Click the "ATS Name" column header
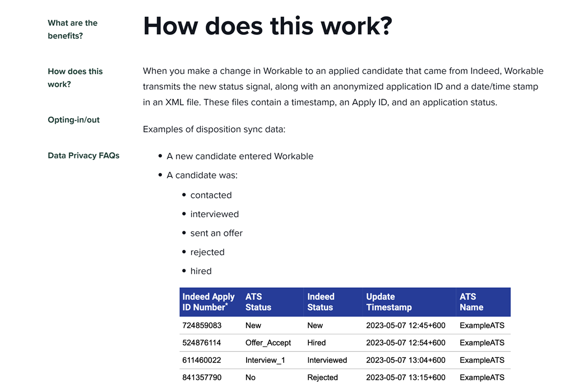This screenshot has width=574, height=392. [471, 302]
